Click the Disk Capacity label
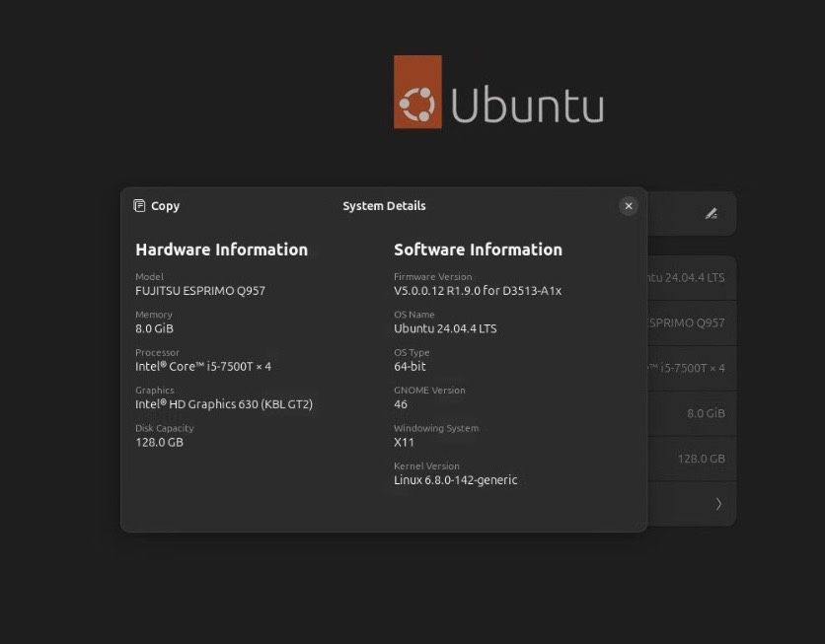The width and height of the screenshot is (825, 644). pyautogui.click(x=165, y=428)
